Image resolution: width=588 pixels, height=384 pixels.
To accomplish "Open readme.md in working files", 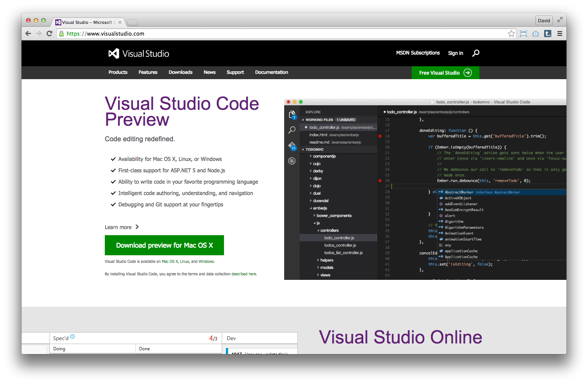I will (339, 142).
